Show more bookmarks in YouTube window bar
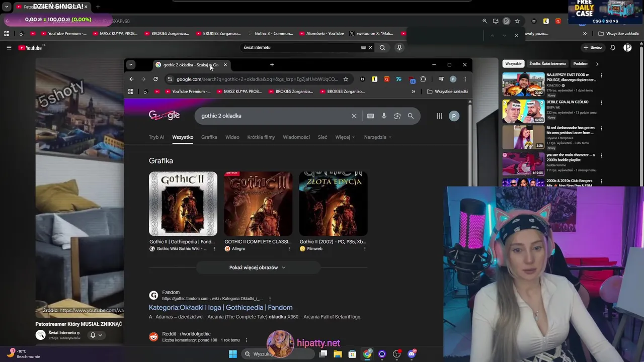 585,34
